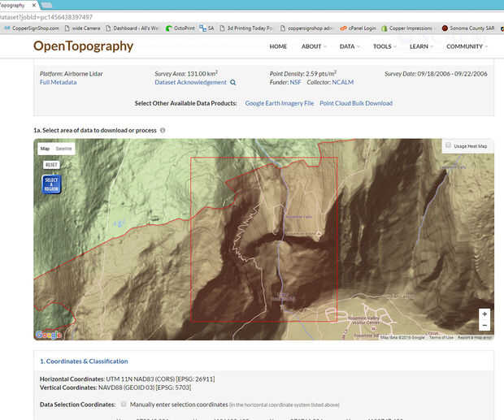Open the SA bookmark
Screen dimensions: 504x420
(206, 28)
